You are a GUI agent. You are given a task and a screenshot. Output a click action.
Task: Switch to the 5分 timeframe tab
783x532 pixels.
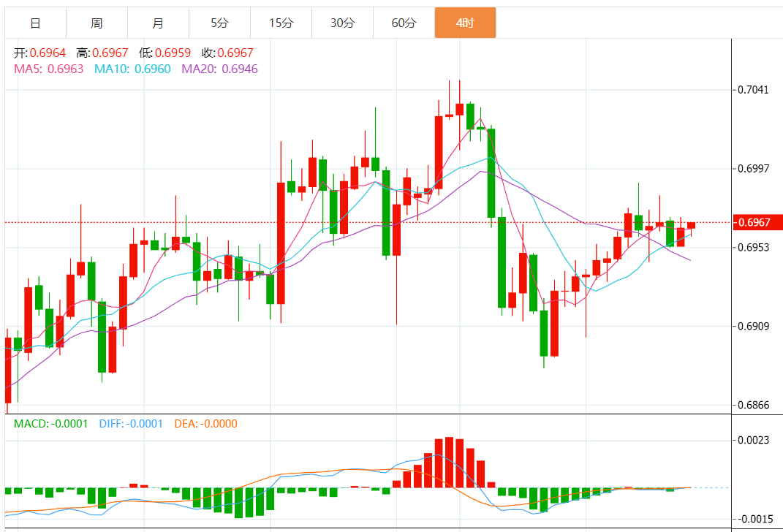pos(219,23)
